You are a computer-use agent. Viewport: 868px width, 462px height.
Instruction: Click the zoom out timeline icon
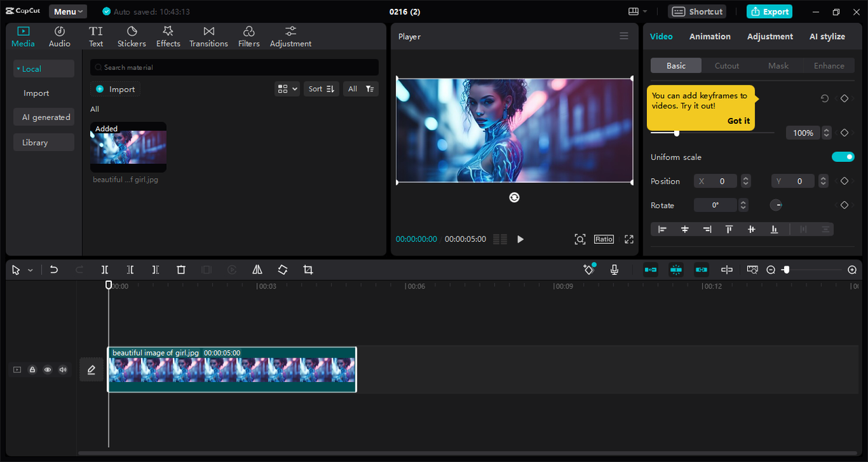tap(771, 270)
